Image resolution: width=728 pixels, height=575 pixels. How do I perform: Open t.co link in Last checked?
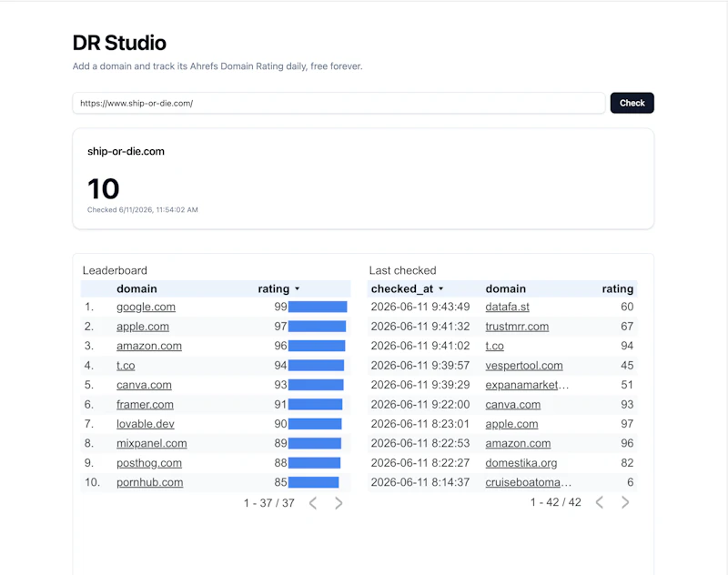coord(494,346)
